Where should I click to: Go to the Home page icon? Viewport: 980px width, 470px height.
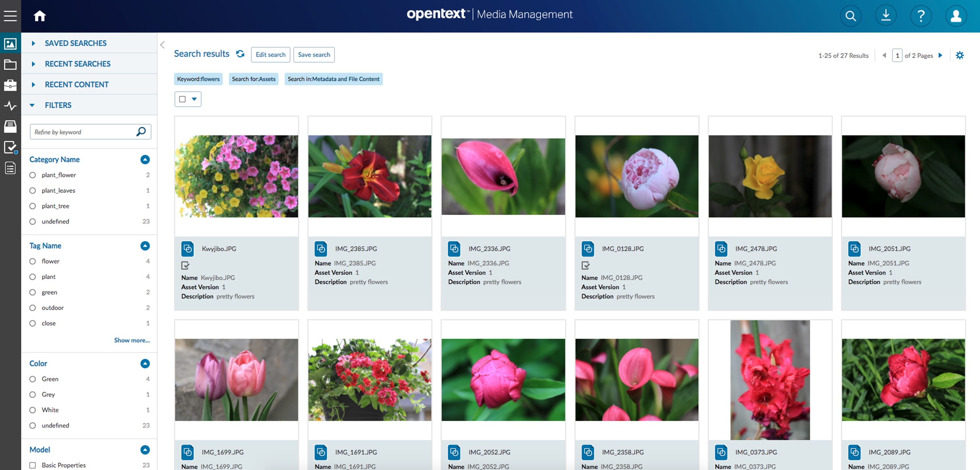point(40,16)
